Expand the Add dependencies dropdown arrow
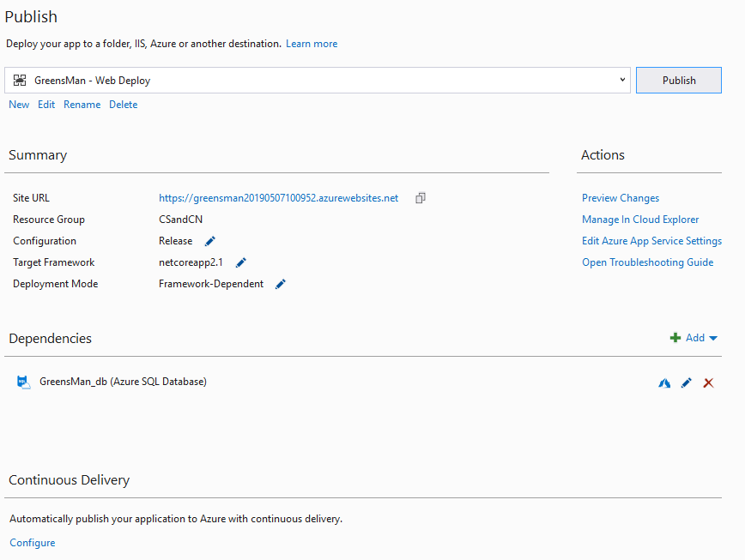This screenshot has height=560, width=745. 712,339
